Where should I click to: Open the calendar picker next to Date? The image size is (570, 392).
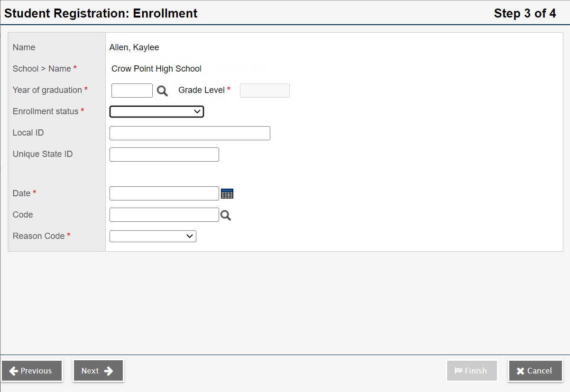pos(227,193)
